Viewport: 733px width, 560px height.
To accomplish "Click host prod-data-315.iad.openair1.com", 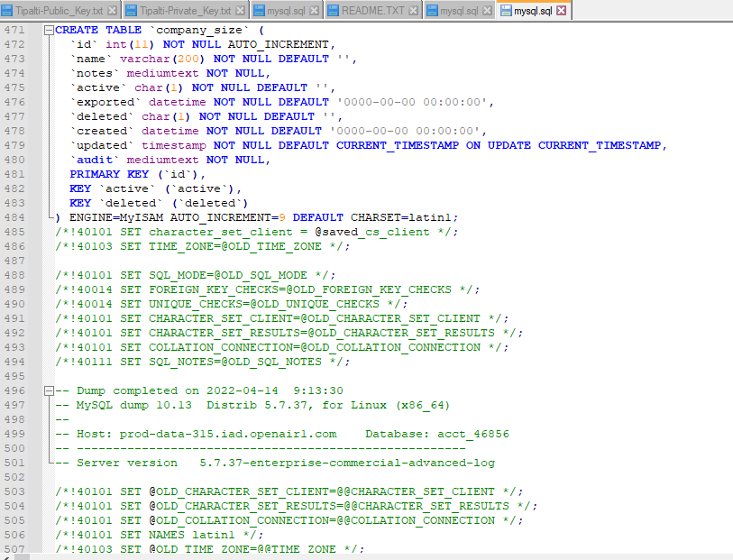I will (x=228, y=434).
